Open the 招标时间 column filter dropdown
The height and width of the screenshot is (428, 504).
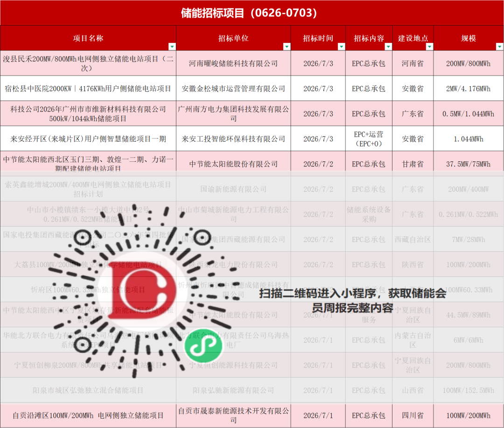click(x=341, y=47)
